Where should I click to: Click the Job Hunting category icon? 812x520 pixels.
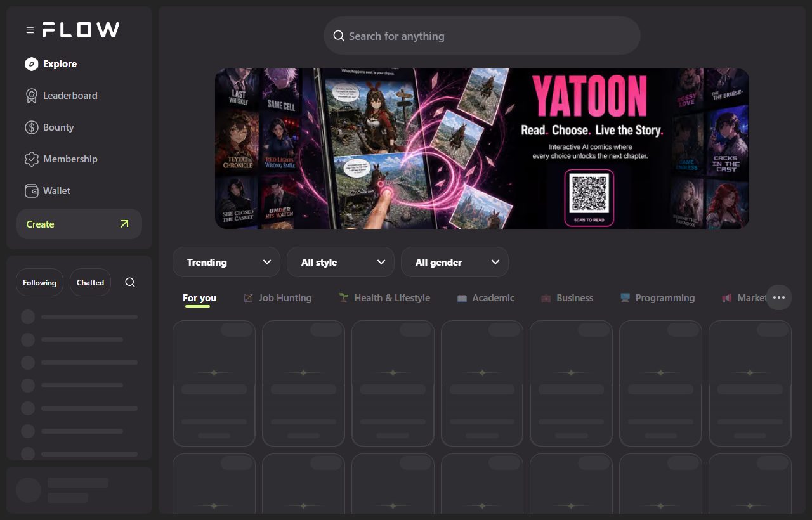click(x=248, y=298)
